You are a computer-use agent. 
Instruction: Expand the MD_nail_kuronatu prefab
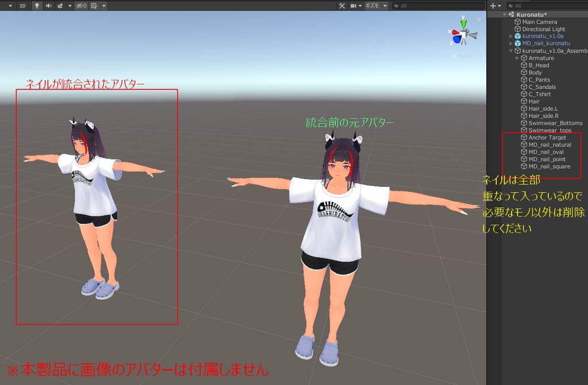tap(510, 44)
